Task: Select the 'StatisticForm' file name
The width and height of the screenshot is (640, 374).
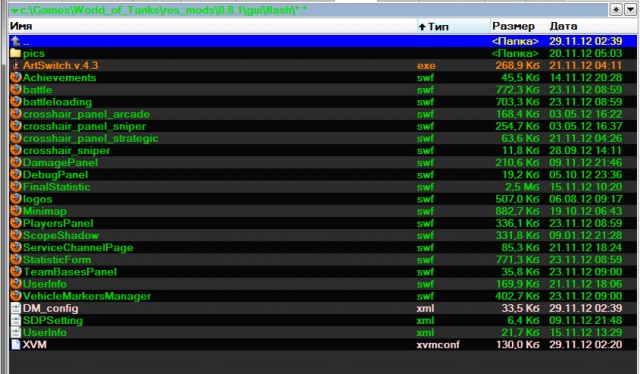Action: [x=57, y=260]
